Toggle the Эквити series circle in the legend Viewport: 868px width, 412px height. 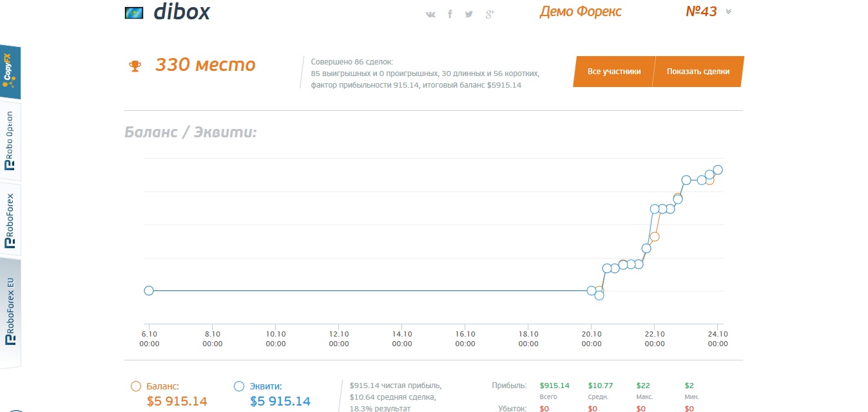point(239,386)
